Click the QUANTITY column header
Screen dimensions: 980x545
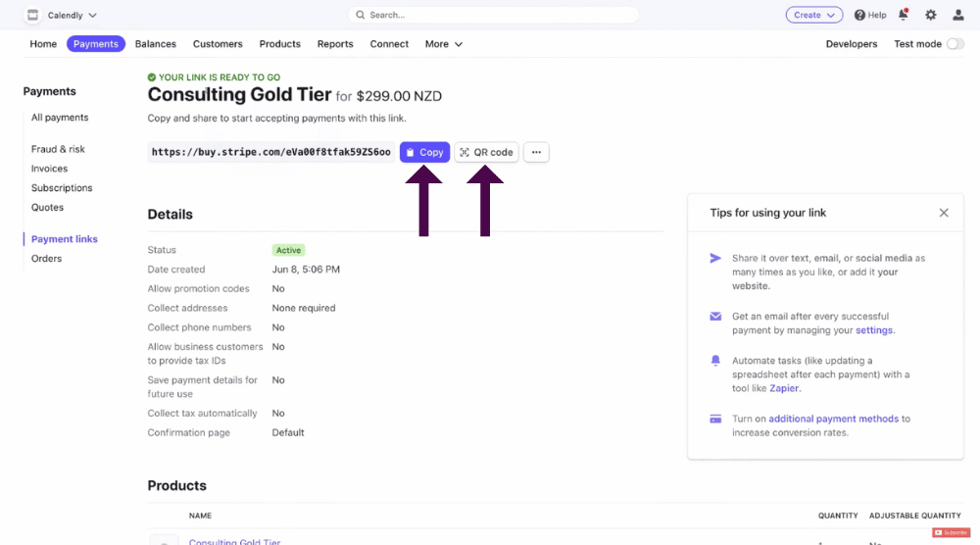pos(838,516)
